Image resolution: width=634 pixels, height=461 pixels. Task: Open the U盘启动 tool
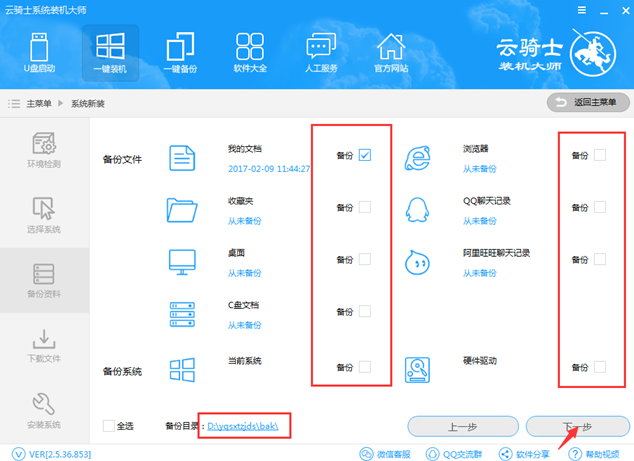40,53
